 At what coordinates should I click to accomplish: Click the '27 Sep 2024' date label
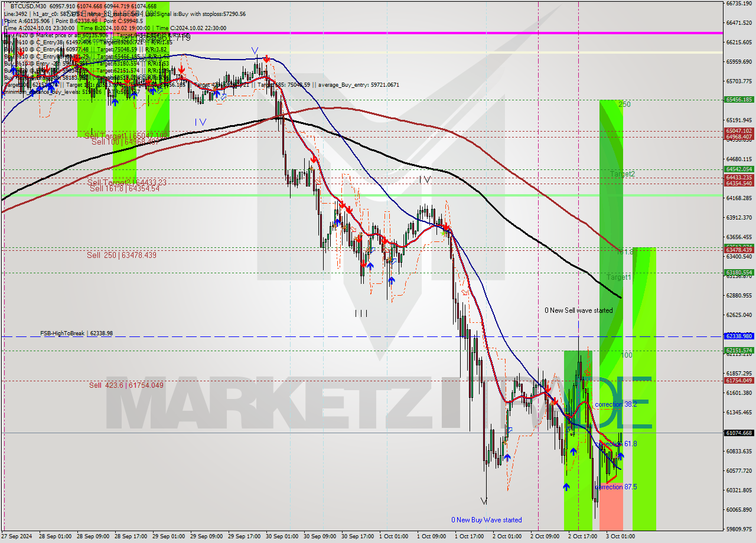click(x=17, y=537)
